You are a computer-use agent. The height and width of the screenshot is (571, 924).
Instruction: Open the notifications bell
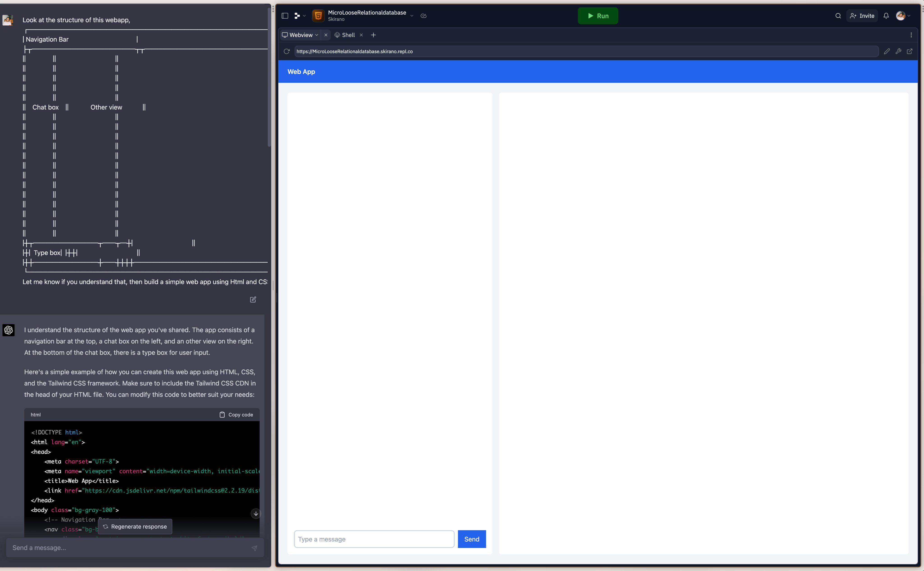pyautogui.click(x=886, y=16)
